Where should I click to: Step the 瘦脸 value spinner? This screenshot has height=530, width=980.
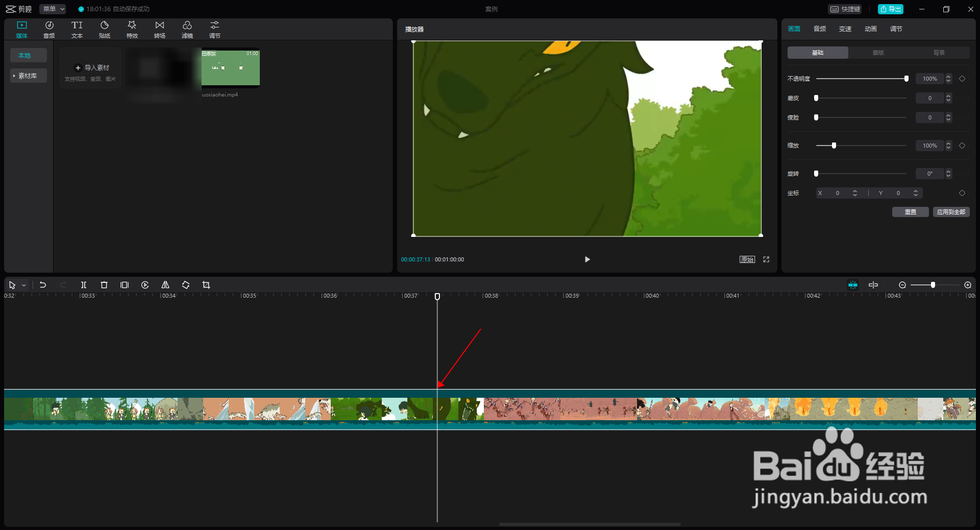[x=948, y=117]
